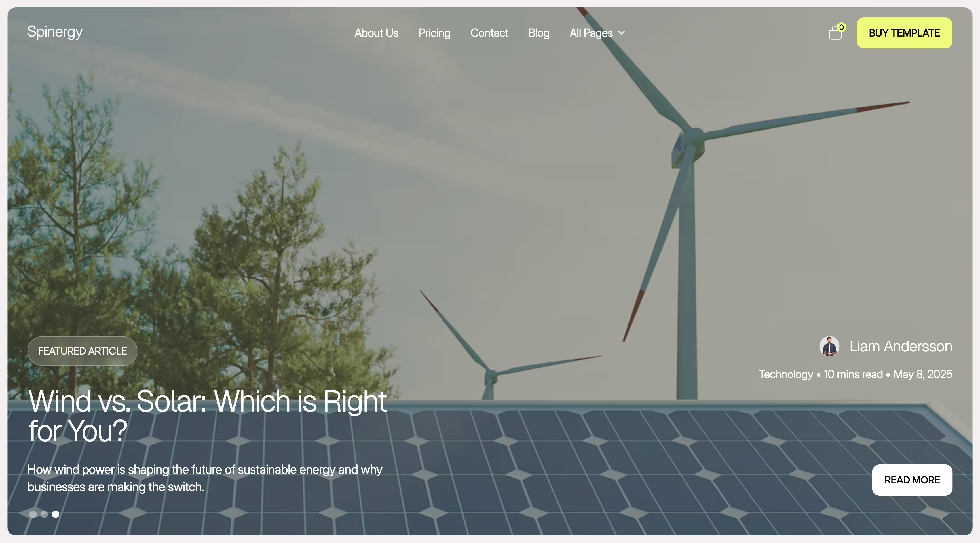This screenshot has width=980, height=543.
Task: Click the Buy Template button
Action: (x=904, y=33)
